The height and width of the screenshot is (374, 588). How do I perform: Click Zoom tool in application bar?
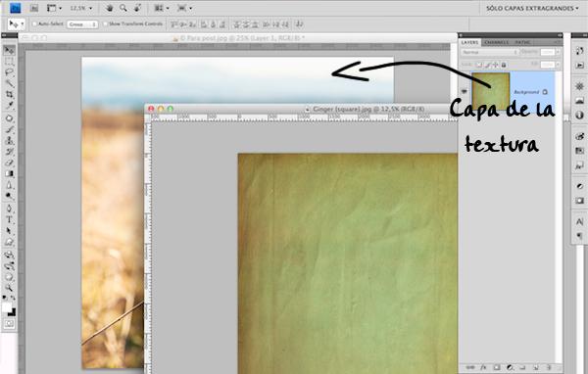click(123, 8)
